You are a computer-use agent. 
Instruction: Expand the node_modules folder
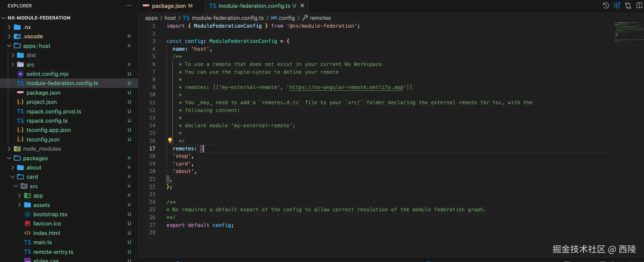click(9, 149)
